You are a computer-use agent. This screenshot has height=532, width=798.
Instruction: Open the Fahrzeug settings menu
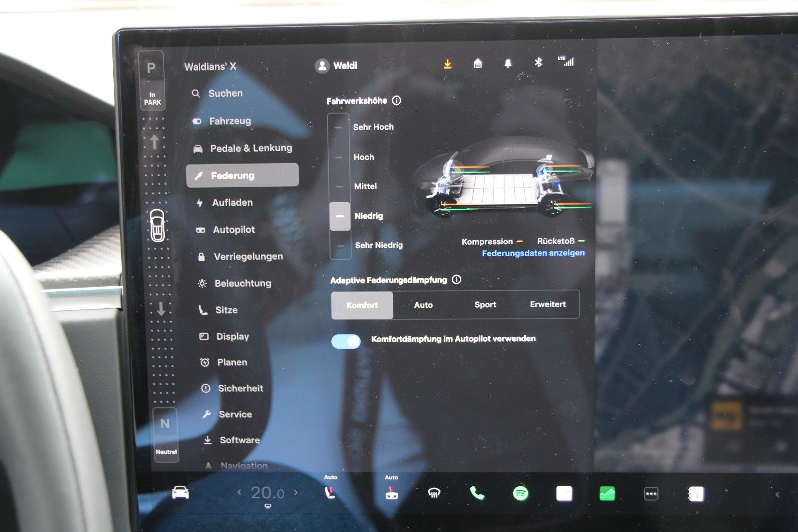(222, 121)
